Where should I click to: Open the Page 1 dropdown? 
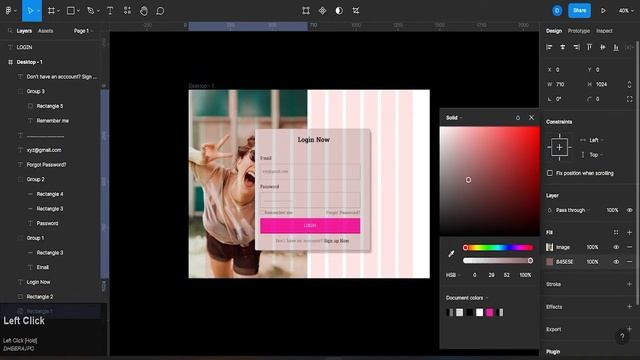(x=83, y=31)
